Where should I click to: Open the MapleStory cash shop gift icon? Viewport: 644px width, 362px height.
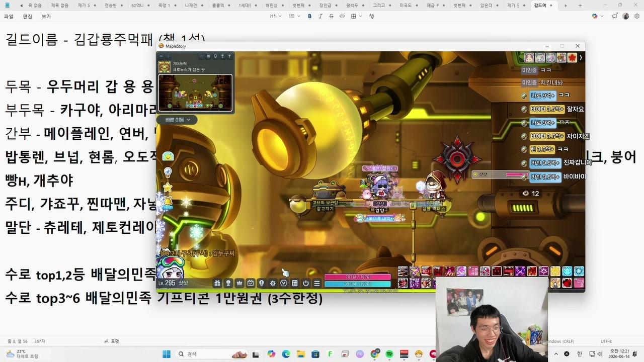point(217,283)
